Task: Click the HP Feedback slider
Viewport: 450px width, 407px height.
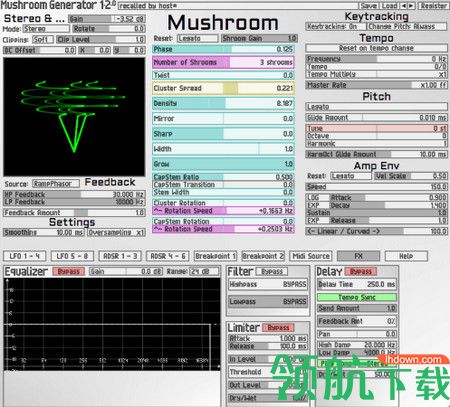Action: pos(74,194)
